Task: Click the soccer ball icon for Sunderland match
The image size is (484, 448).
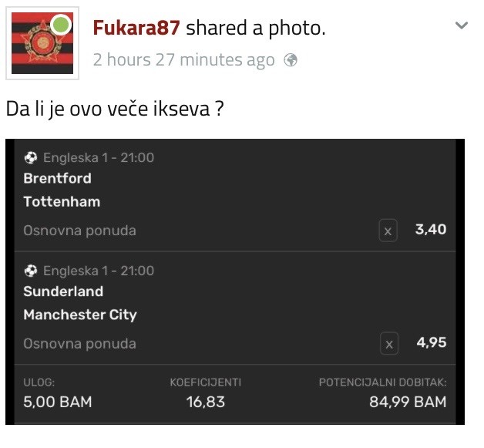Action: tap(31, 271)
